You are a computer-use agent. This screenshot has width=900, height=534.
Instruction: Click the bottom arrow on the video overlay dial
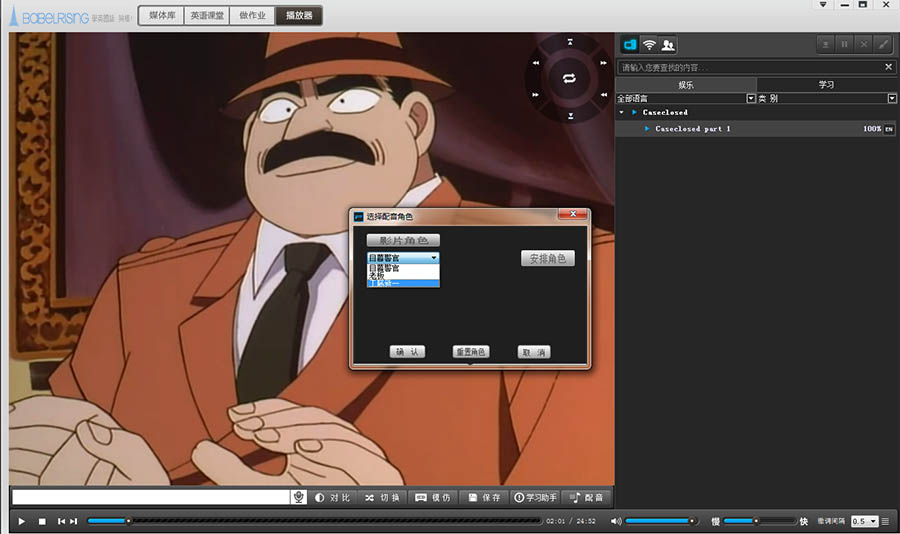tap(571, 116)
